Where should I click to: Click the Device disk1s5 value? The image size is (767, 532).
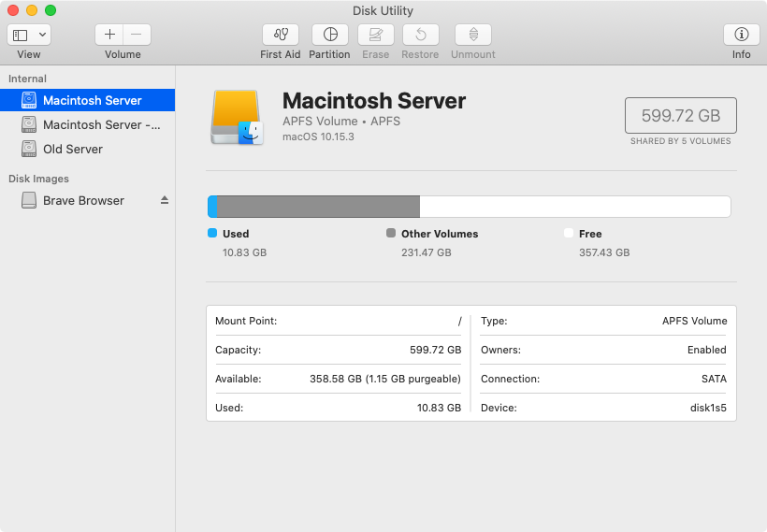tap(708, 408)
